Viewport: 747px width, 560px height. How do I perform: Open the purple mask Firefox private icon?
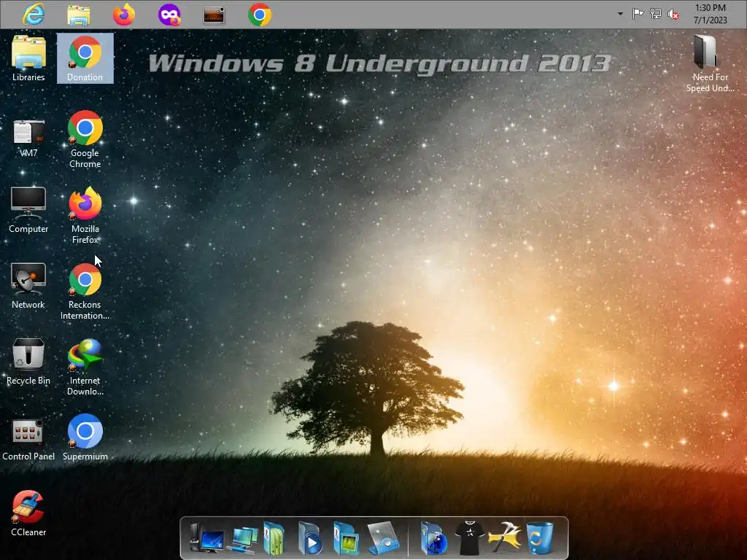(169, 15)
